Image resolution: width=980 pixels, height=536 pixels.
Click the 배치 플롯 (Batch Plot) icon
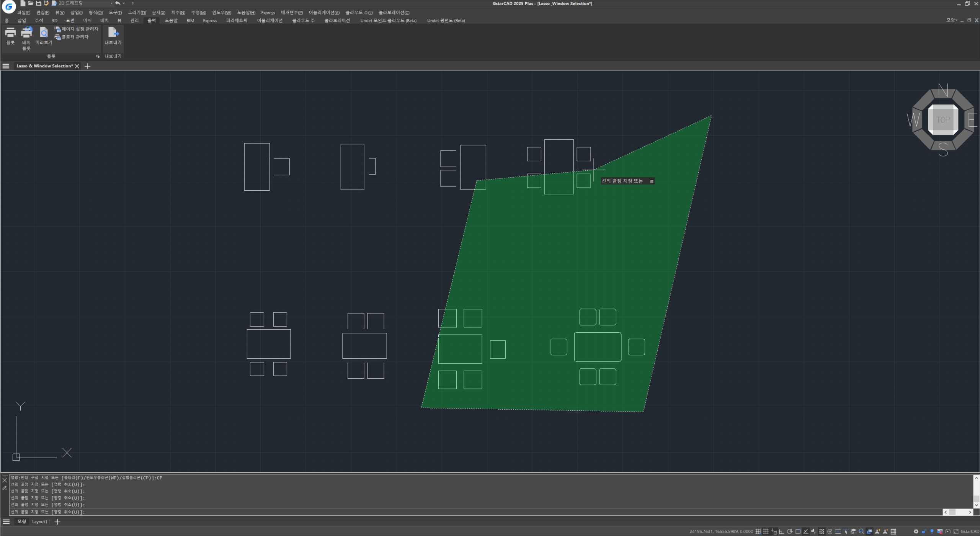pyautogui.click(x=26, y=33)
